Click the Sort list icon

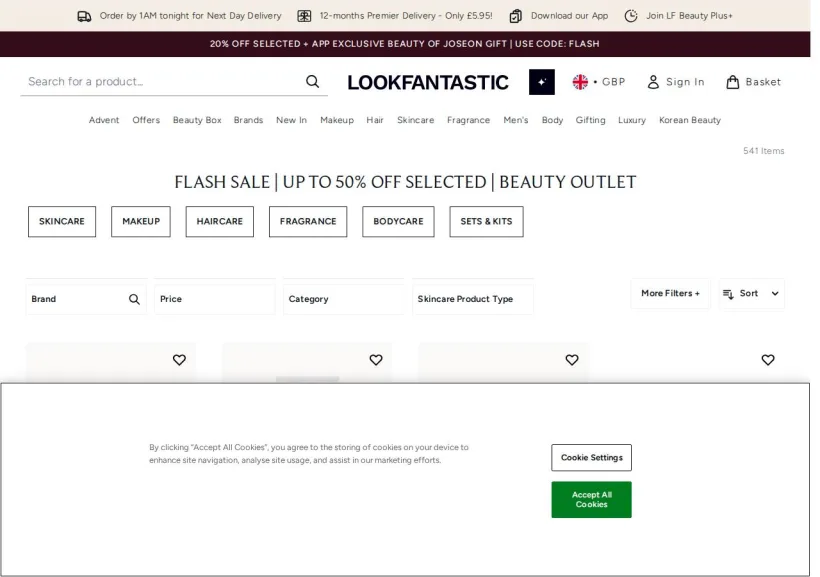tap(728, 294)
